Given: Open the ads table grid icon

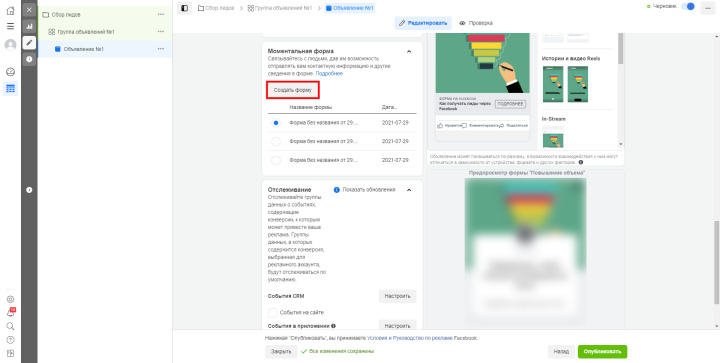Looking at the screenshot, I should tap(10, 88).
